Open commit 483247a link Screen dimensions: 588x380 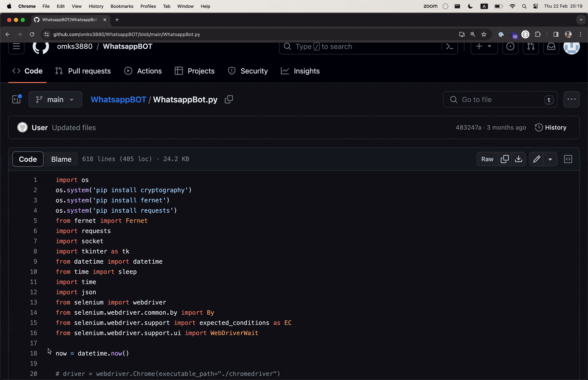[469, 128]
